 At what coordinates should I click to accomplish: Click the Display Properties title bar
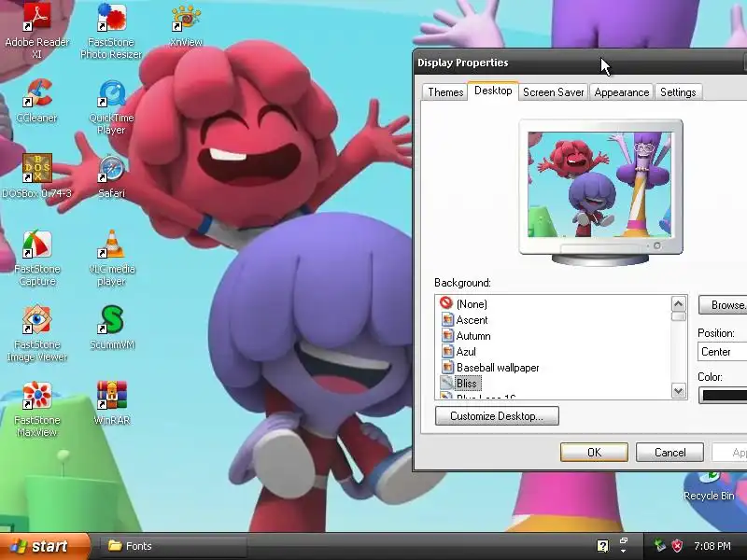(579, 63)
